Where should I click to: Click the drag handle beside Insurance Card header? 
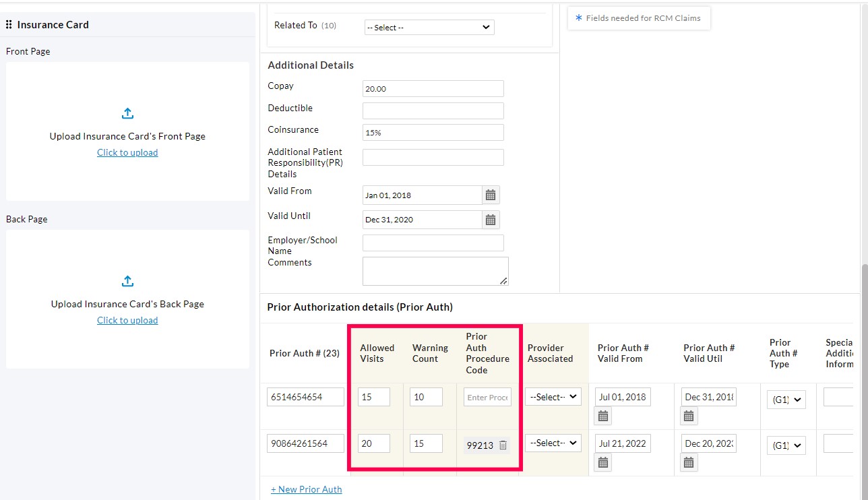[9, 24]
